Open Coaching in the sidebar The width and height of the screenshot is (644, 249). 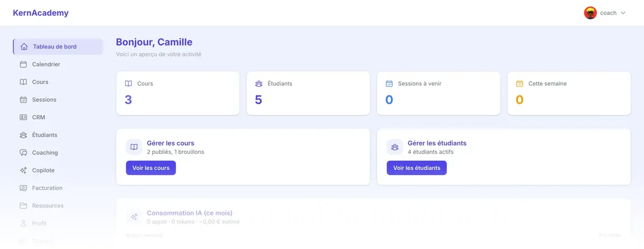(58, 153)
